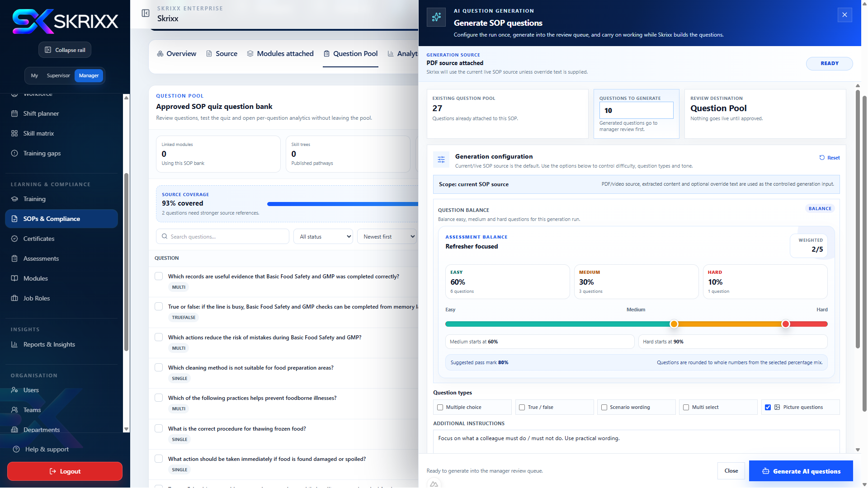
Task: Click the Help & support icon
Action: 16,449
